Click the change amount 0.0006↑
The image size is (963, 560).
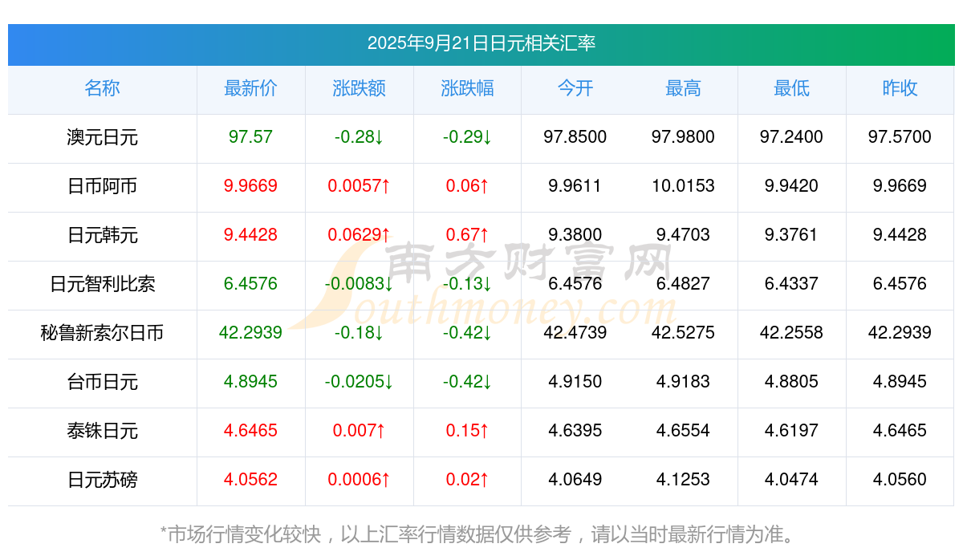360,480
